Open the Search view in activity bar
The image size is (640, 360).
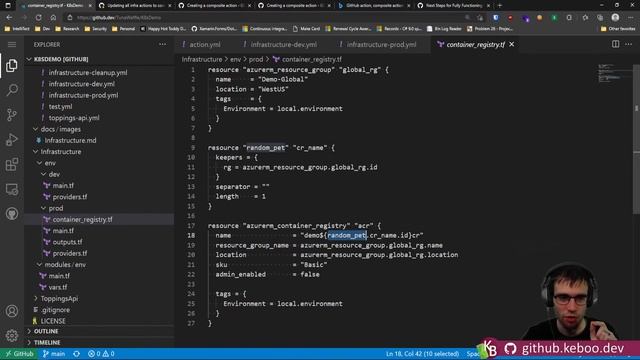tap(12, 90)
